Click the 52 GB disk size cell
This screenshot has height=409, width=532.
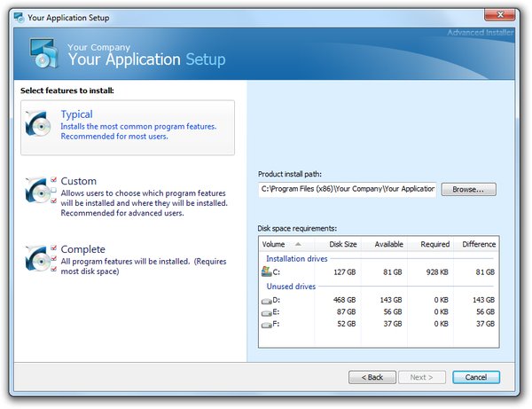pyautogui.click(x=347, y=324)
